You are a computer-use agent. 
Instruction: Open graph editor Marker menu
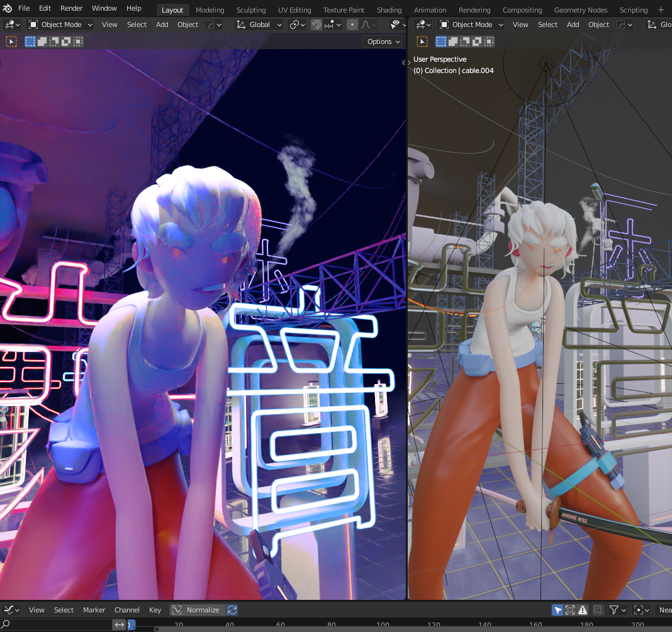click(x=94, y=610)
